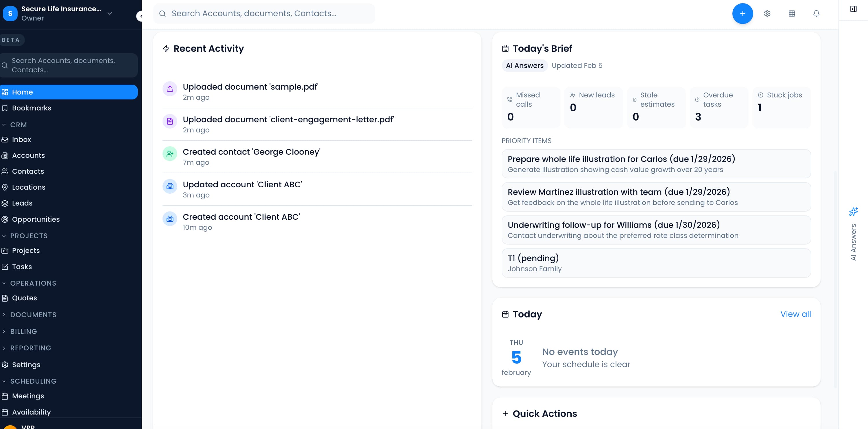Select the Home icon in the sidebar

pyautogui.click(x=5, y=92)
